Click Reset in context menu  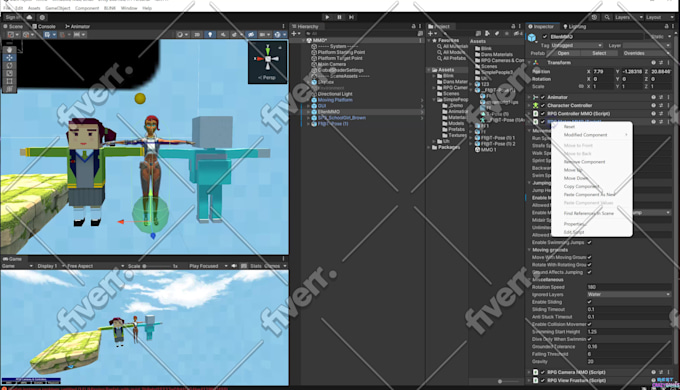click(569, 127)
